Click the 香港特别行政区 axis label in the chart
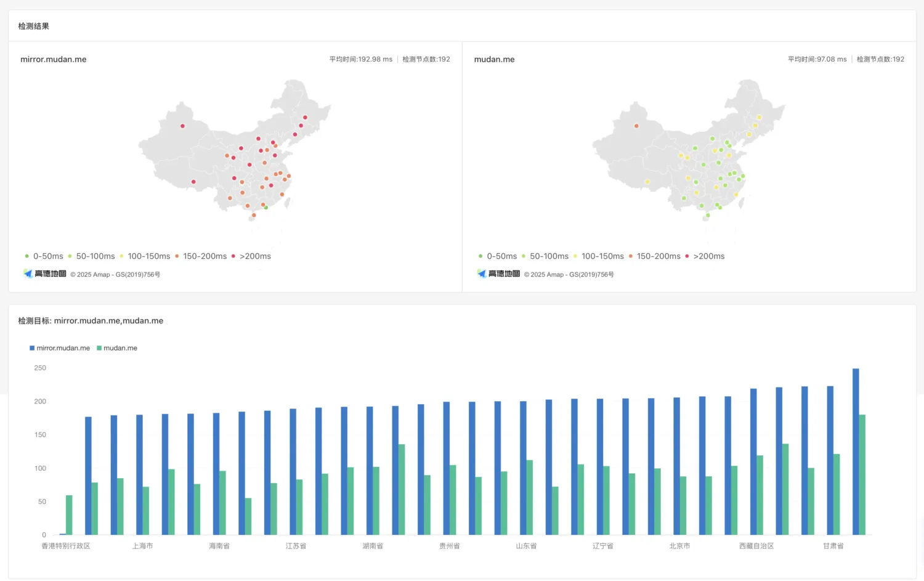924x581 pixels. coord(65,545)
